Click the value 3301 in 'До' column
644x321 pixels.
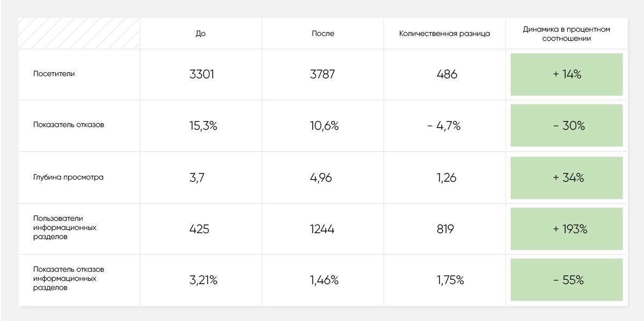(x=202, y=74)
